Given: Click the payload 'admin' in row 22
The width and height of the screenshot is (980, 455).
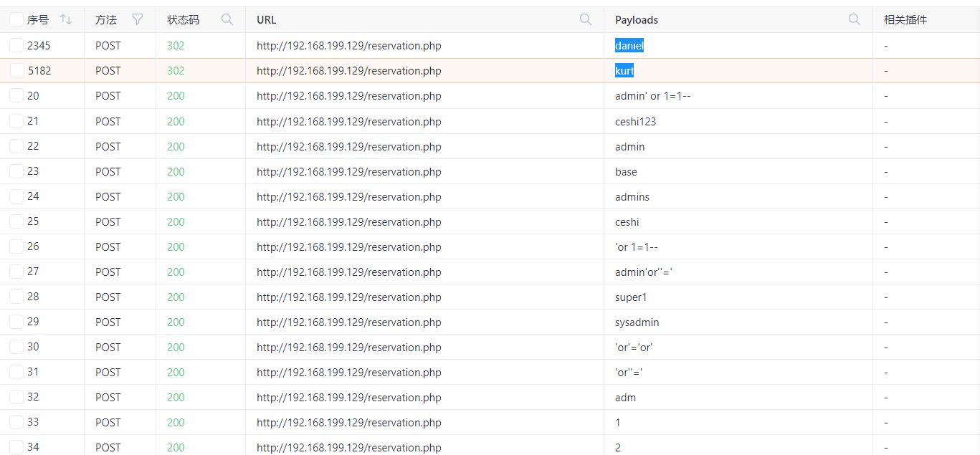Looking at the screenshot, I should click(629, 146).
